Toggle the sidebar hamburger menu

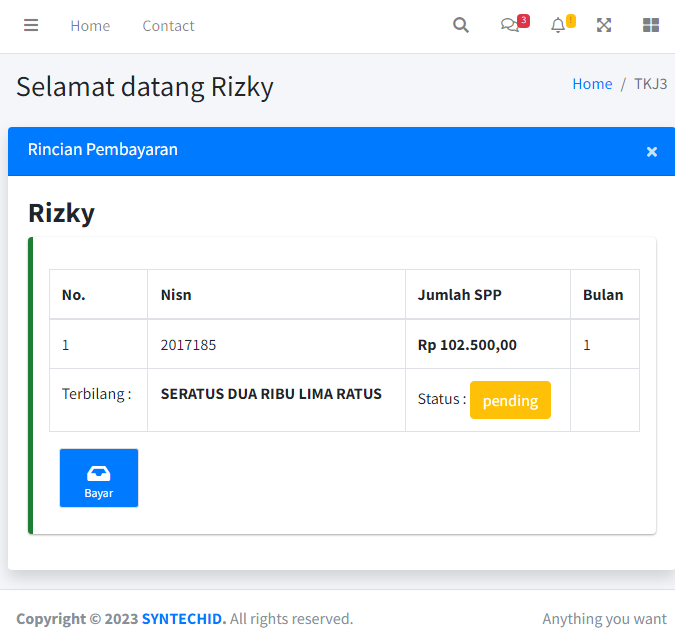coord(31,26)
